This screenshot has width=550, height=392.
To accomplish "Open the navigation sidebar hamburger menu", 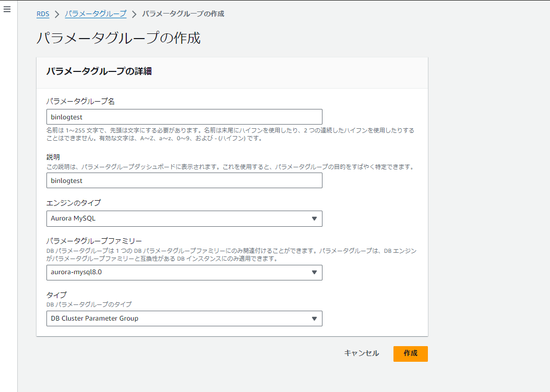I will click(x=7, y=9).
